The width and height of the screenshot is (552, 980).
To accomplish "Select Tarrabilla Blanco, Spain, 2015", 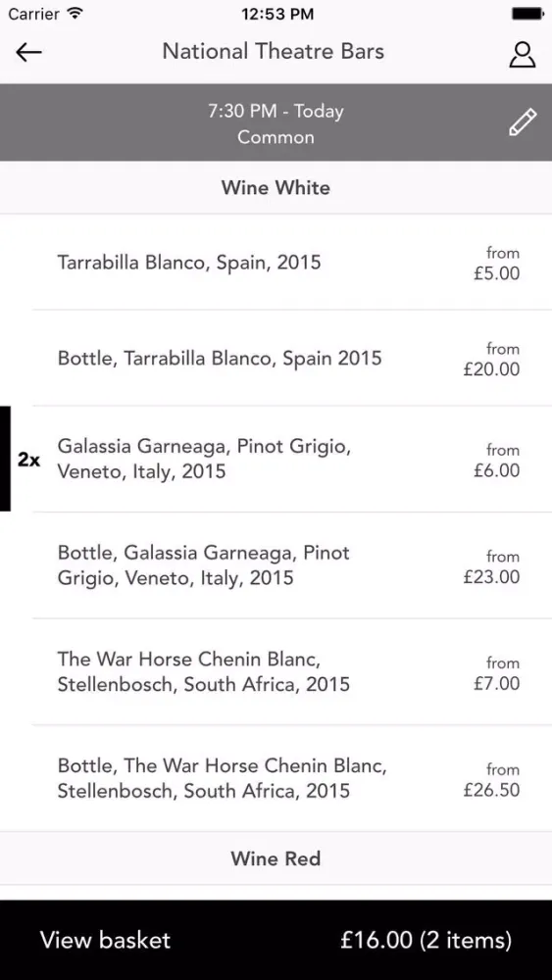I will click(x=276, y=263).
